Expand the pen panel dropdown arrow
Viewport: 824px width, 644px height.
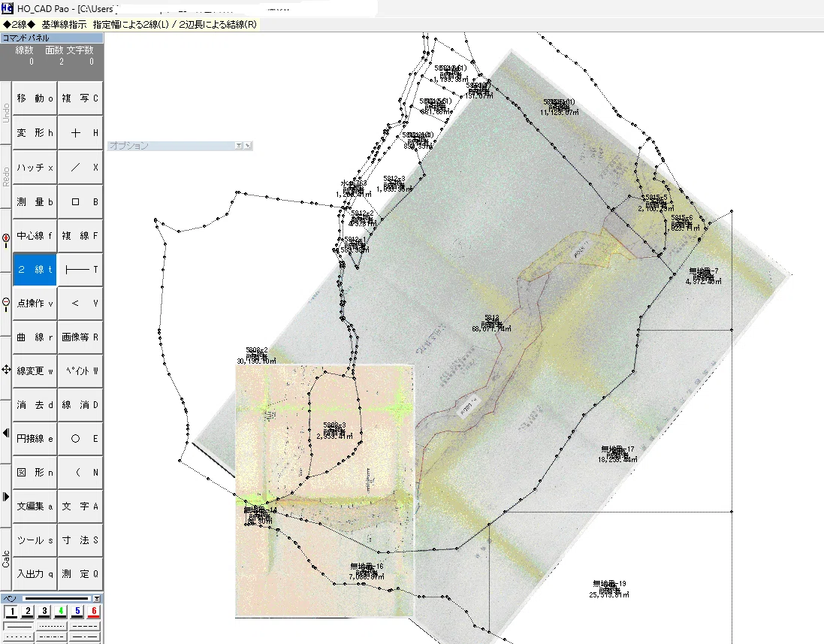[97, 598]
